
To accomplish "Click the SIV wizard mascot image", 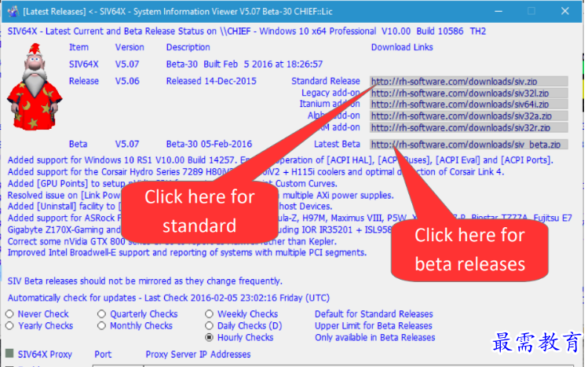I will click(35, 86).
